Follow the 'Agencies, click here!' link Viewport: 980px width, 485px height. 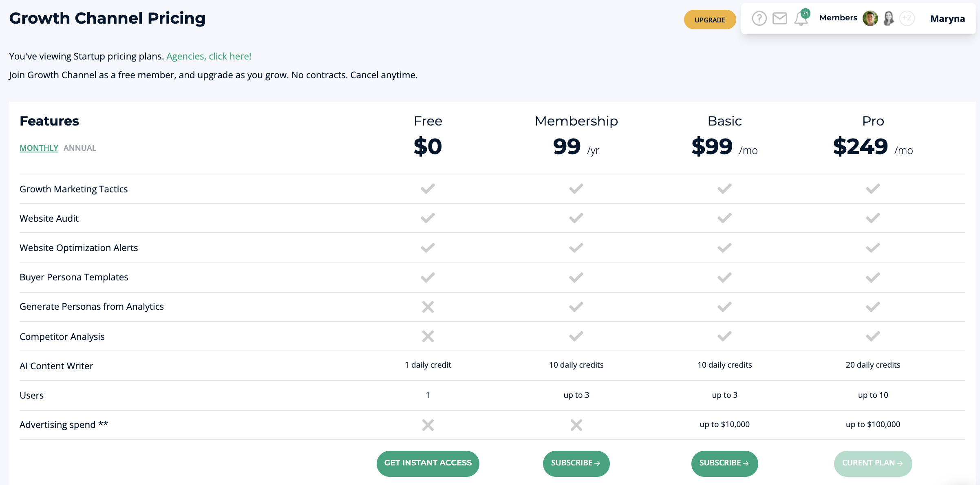point(209,56)
